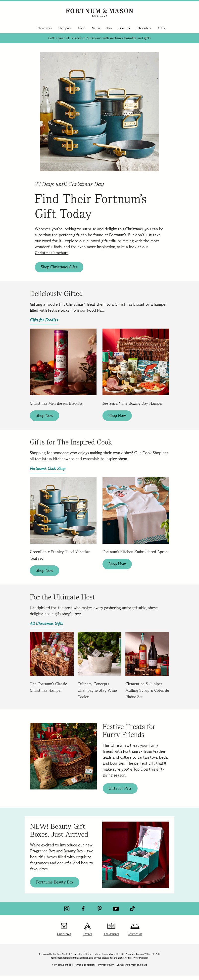
Task: Click the Shop Christmas Gifts button
Action: coord(59,267)
